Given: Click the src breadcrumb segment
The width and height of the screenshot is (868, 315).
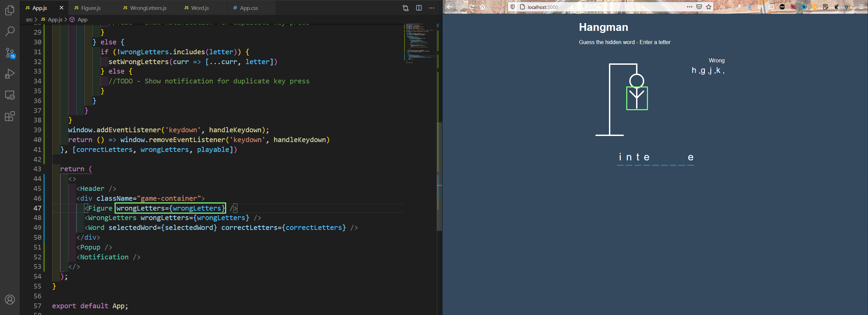Looking at the screenshot, I should tap(29, 20).
